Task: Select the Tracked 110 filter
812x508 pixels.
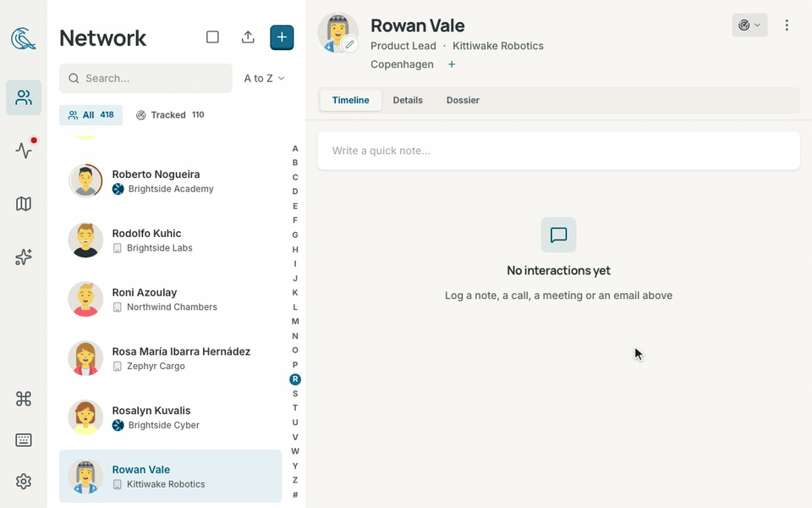Action: click(170, 115)
